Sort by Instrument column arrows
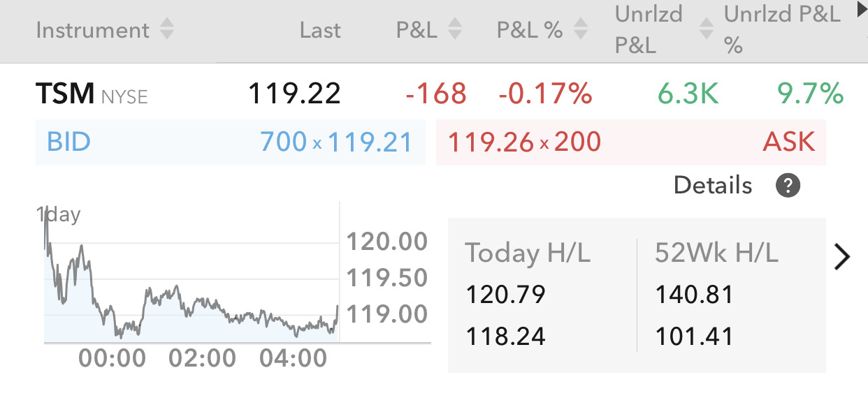 [166, 30]
